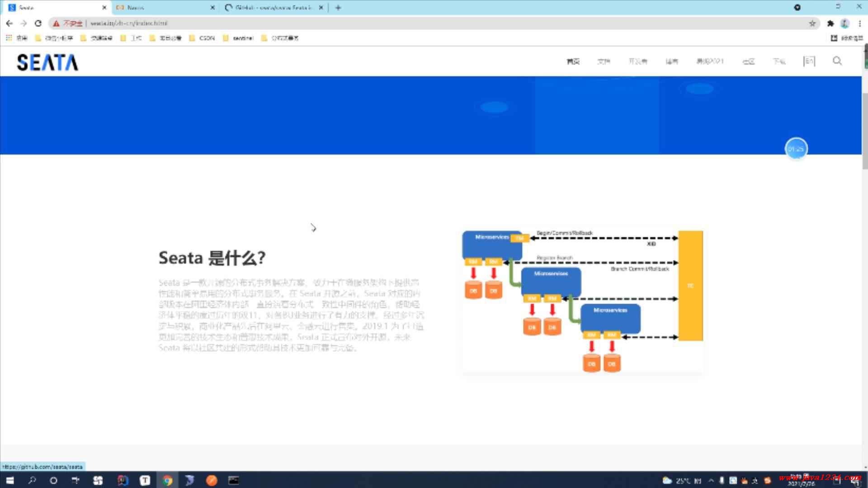Open the Windows Start menu
Viewport: 868px width, 488px height.
click(x=10, y=480)
